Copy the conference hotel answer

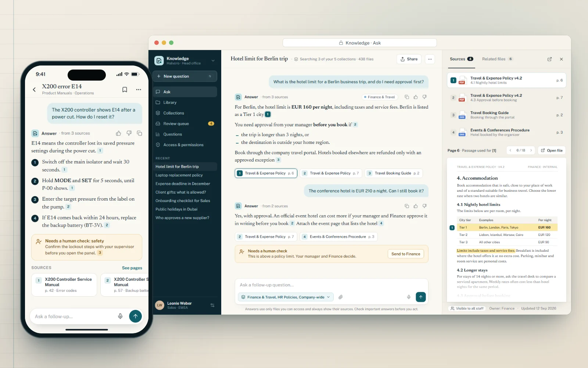click(x=407, y=206)
